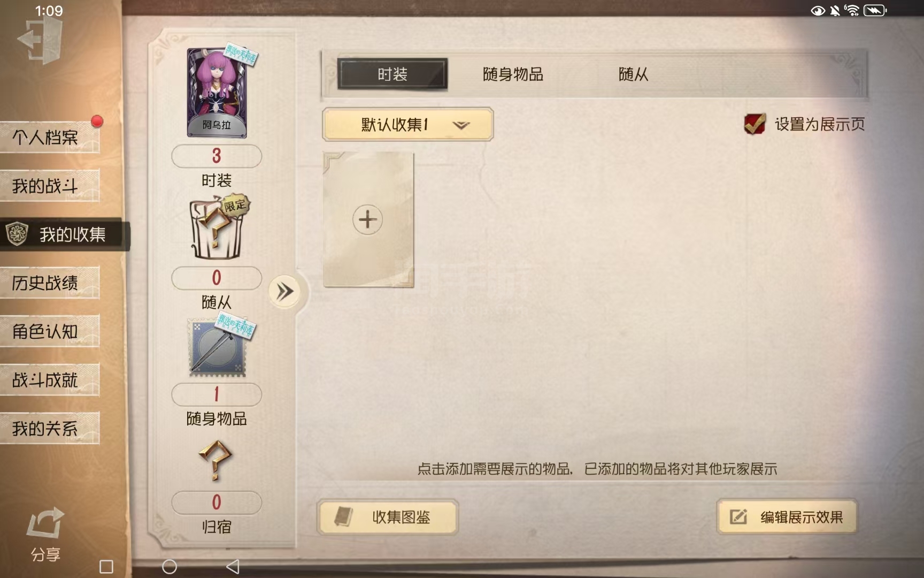Image resolution: width=924 pixels, height=578 pixels.
Task: Tap Android back triangle icon
Action: (x=233, y=567)
